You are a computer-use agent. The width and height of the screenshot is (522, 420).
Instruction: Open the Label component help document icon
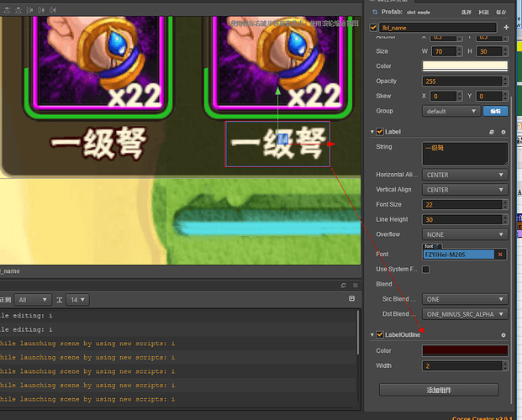coord(492,132)
